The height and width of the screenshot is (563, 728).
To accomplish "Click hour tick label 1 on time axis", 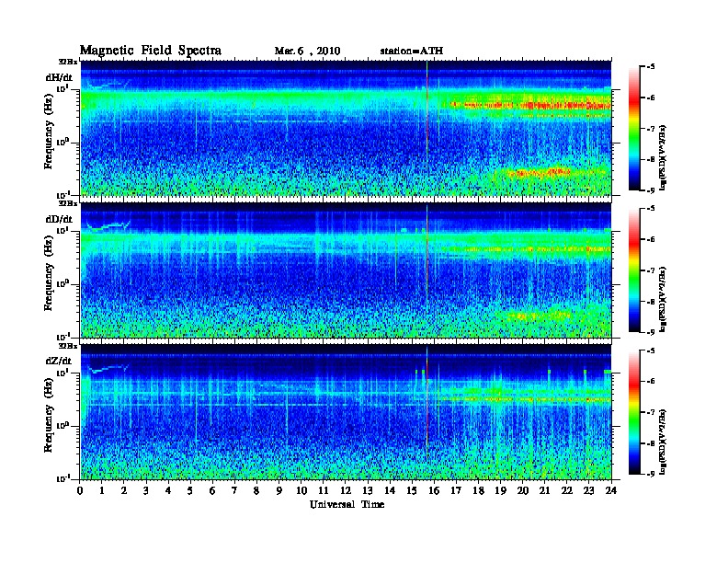I will 102,490.
